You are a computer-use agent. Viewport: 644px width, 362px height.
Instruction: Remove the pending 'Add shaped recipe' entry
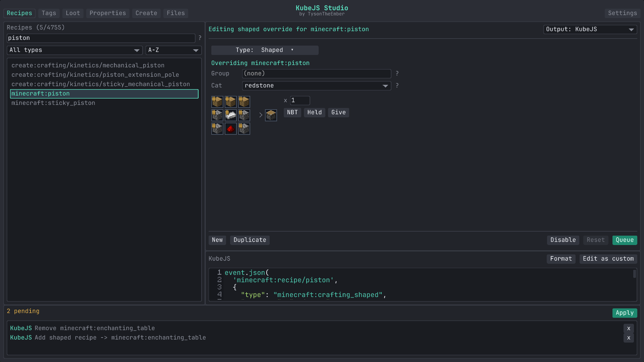[629, 338]
